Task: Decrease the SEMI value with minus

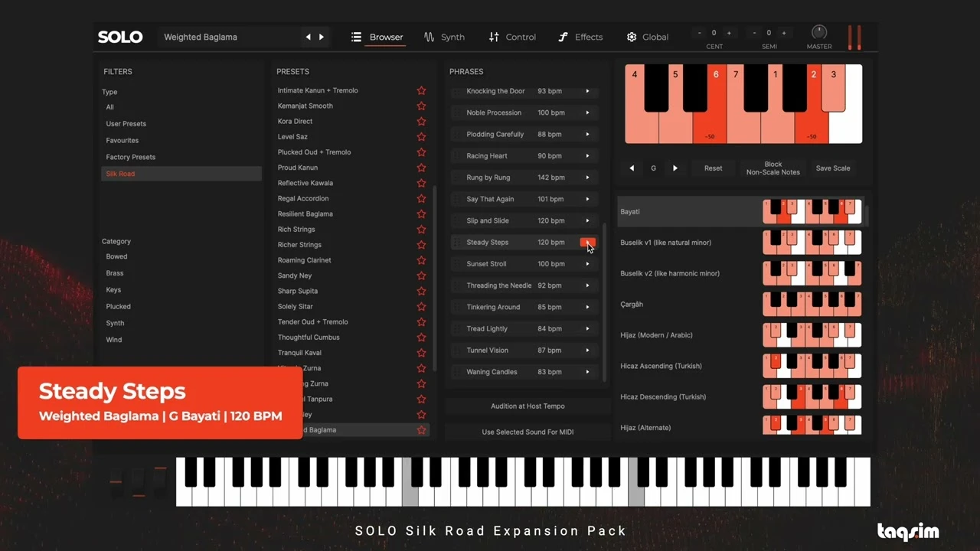Action: [754, 33]
